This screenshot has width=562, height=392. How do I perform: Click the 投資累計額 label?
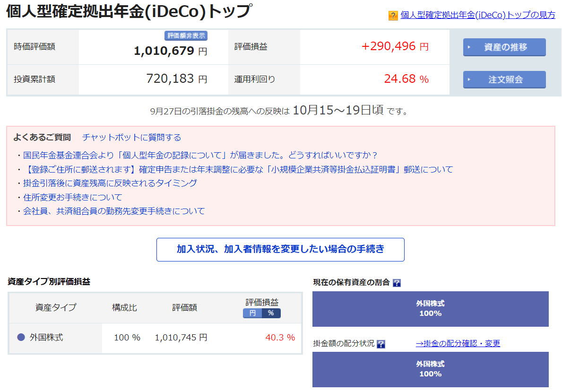point(35,79)
